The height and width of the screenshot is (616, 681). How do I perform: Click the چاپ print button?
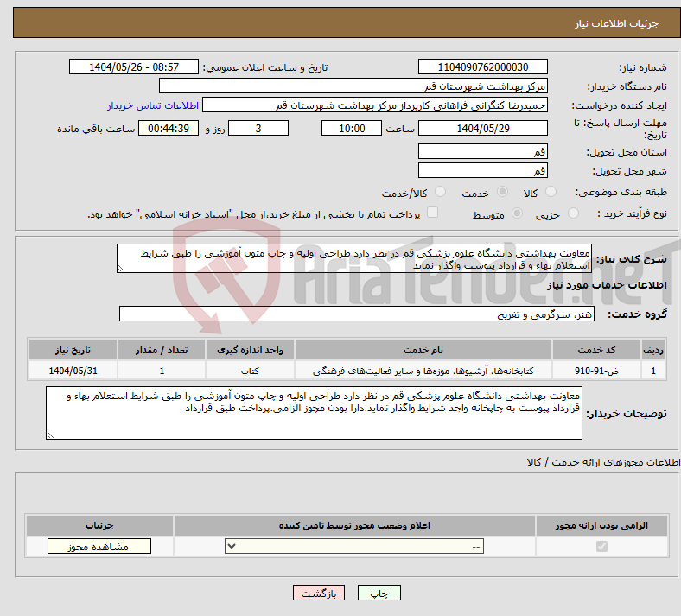(379, 593)
